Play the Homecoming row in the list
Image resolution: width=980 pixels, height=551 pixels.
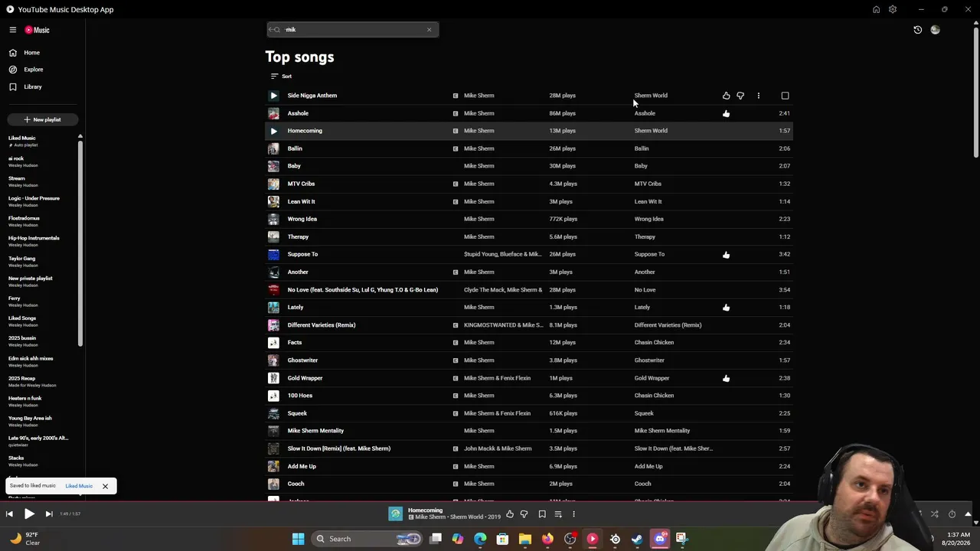click(273, 131)
